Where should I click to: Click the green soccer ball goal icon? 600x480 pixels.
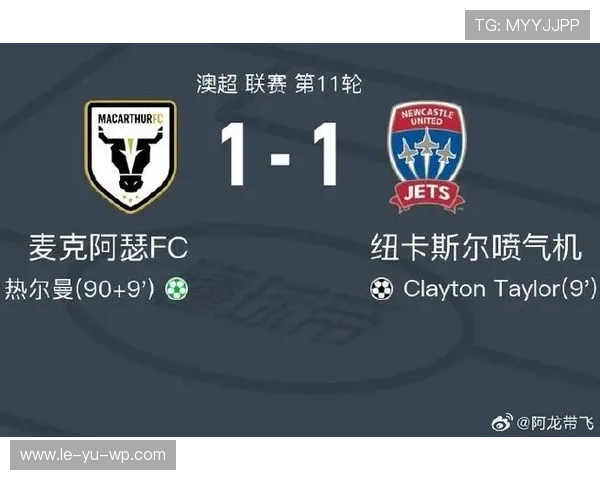pos(176,289)
